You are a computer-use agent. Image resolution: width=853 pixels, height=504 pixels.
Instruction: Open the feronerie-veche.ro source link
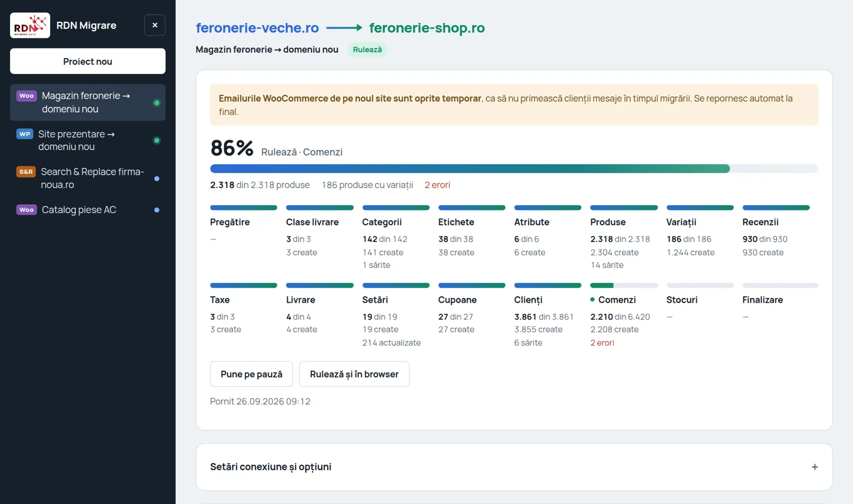point(257,28)
